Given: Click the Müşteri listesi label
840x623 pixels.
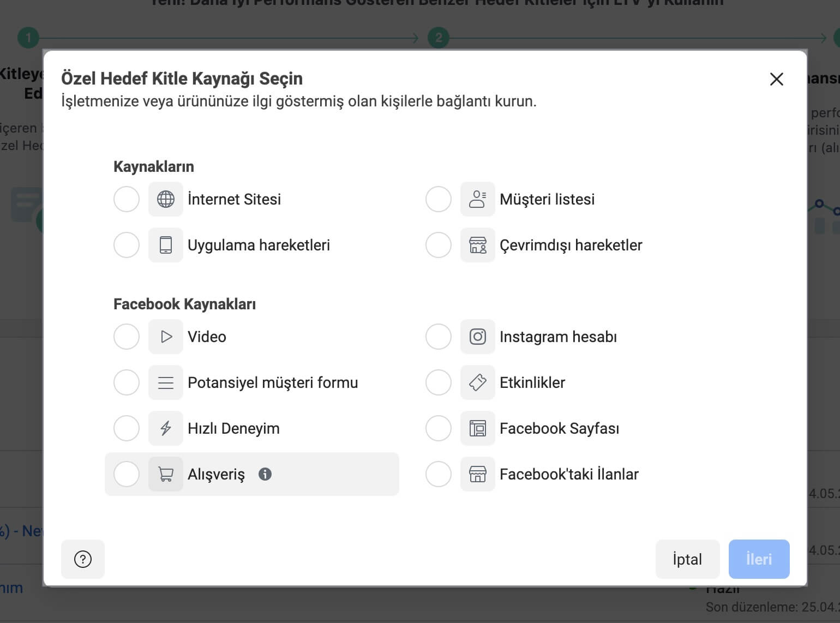Looking at the screenshot, I should coord(547,199).
